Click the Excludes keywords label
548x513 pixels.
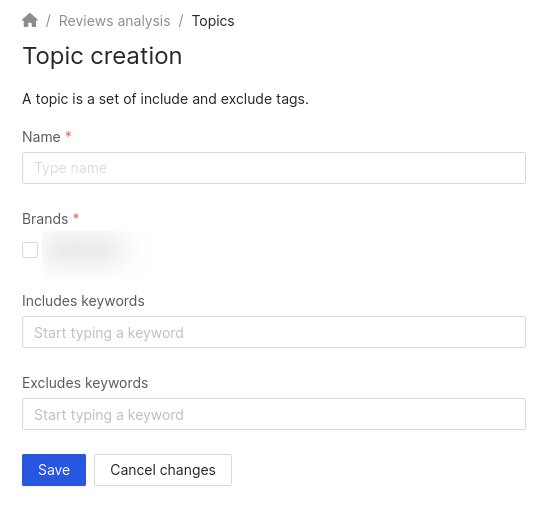pyautogui.click(x=85, y=383)
